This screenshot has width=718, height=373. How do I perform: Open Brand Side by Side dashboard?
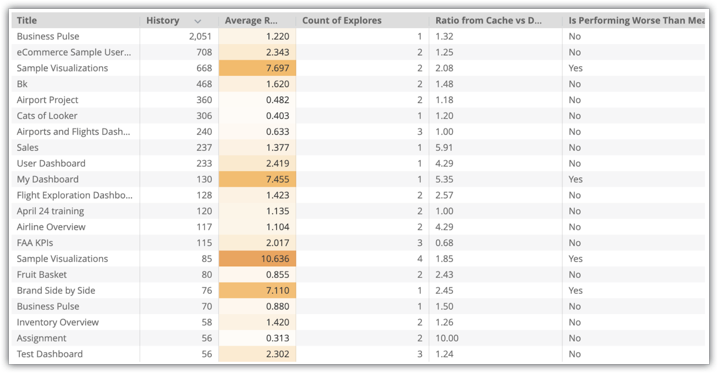[x=56, y=291]
